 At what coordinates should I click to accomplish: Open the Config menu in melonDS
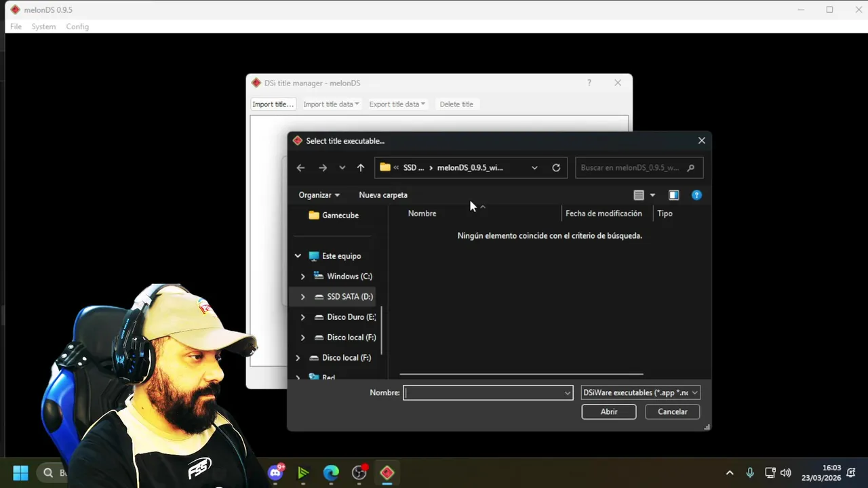click(77, 26)
